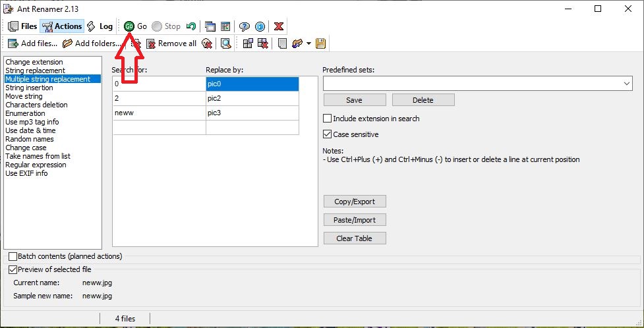The height and width of the screenshot is (328, 644).
Task: Click the Undo green arrow icon
Action: (x=191, y=26)
